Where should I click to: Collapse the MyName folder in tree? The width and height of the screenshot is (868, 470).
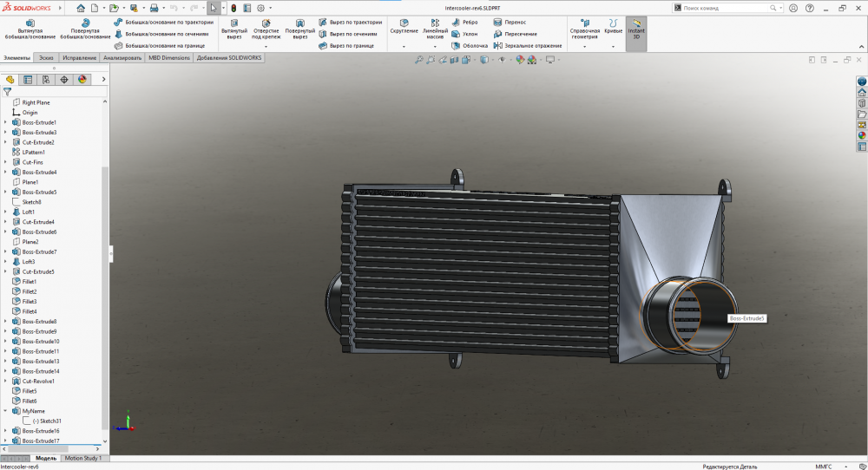(5, 411)
